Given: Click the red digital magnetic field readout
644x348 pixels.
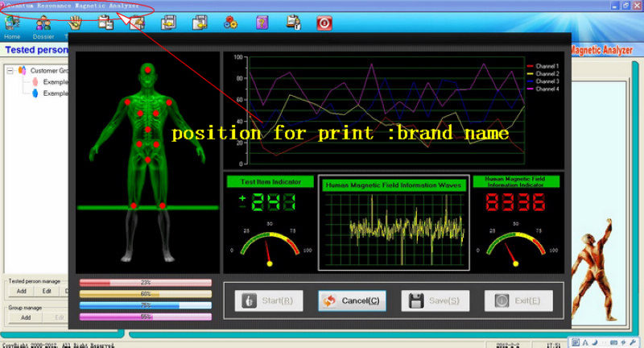Looking at the screenshot, I should (515, 202).
